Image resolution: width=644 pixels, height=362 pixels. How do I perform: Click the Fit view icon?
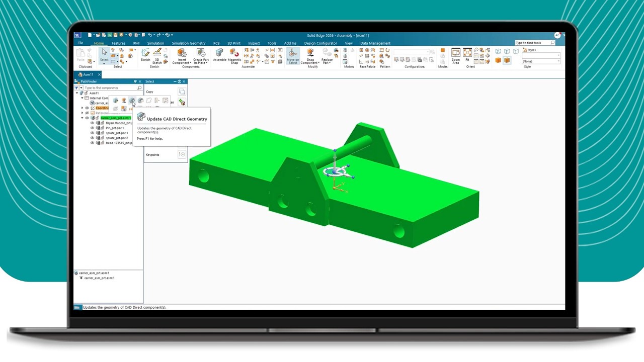(x=467, y=52)
